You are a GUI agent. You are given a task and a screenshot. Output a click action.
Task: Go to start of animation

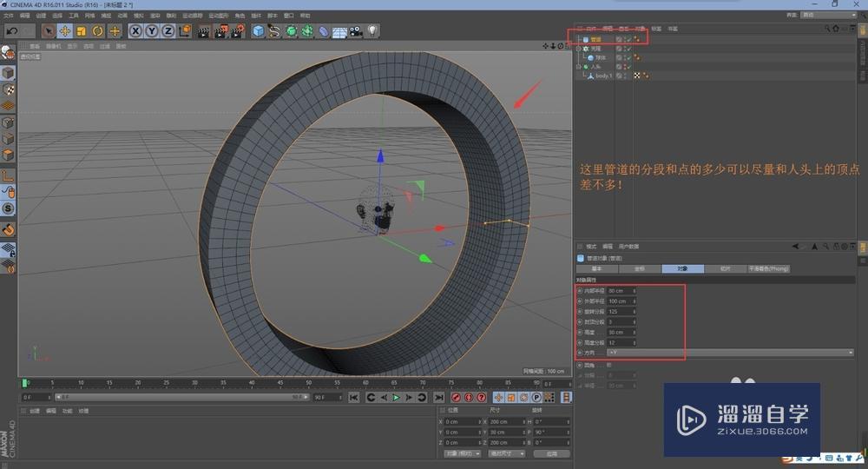pos(354,398)
